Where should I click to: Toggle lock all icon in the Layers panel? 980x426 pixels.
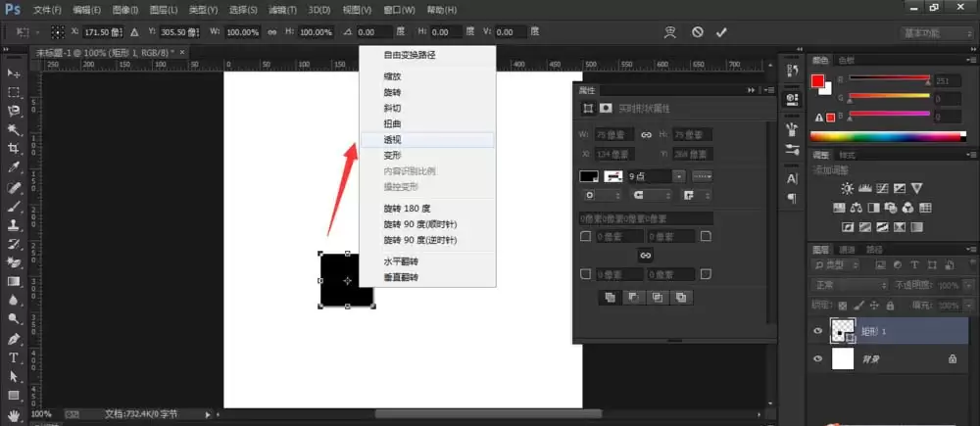tap(890, 306)
